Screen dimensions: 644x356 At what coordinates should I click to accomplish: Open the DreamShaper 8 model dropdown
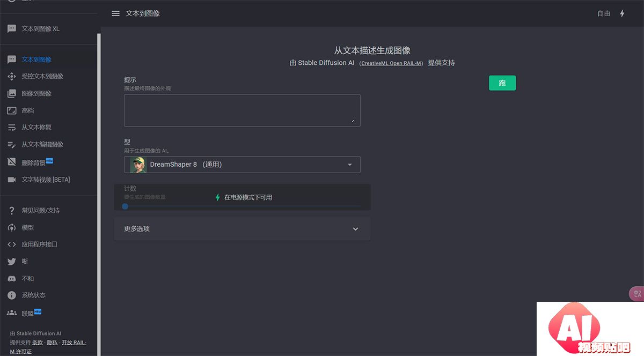pyautogui.click(x=242, y=165)
